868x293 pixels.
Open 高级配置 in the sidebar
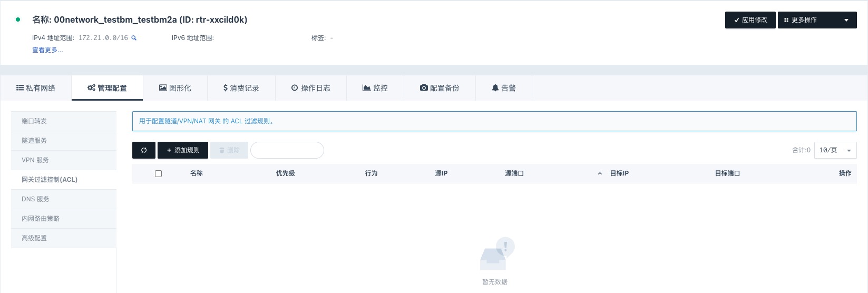pyautogui.click(x=64, y=238)
